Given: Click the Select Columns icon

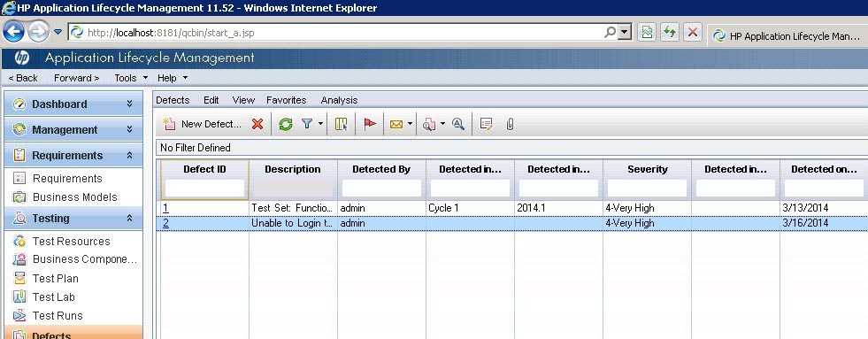Looking at the screenshot, I should [342, 124].
